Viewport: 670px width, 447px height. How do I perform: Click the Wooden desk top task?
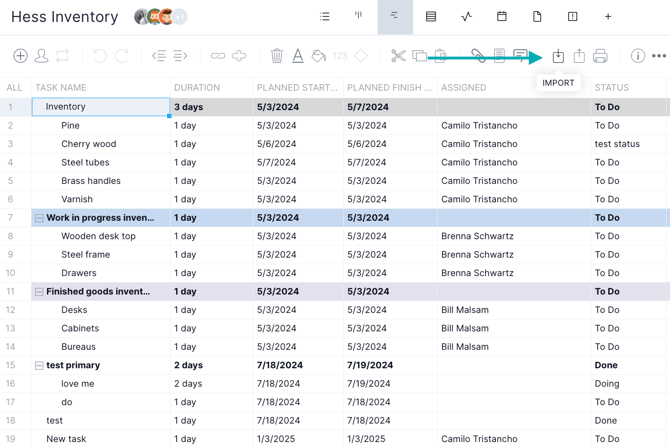pos(98,236)
